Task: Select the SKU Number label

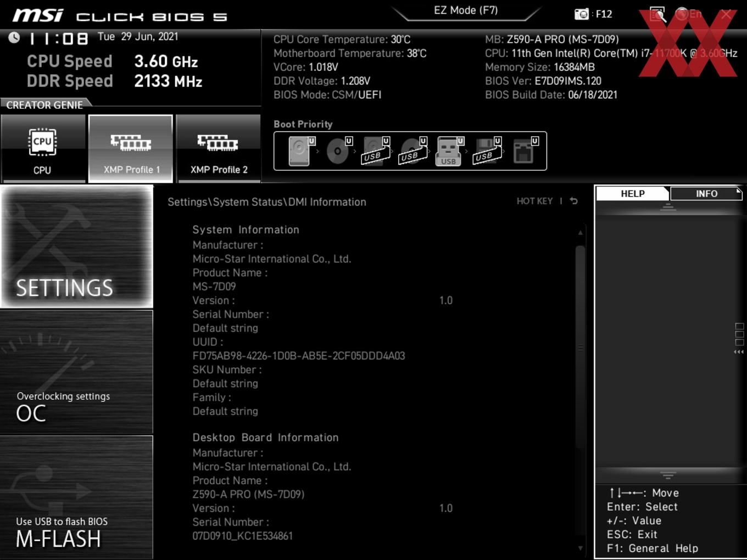Action: [x=227, y=369]
